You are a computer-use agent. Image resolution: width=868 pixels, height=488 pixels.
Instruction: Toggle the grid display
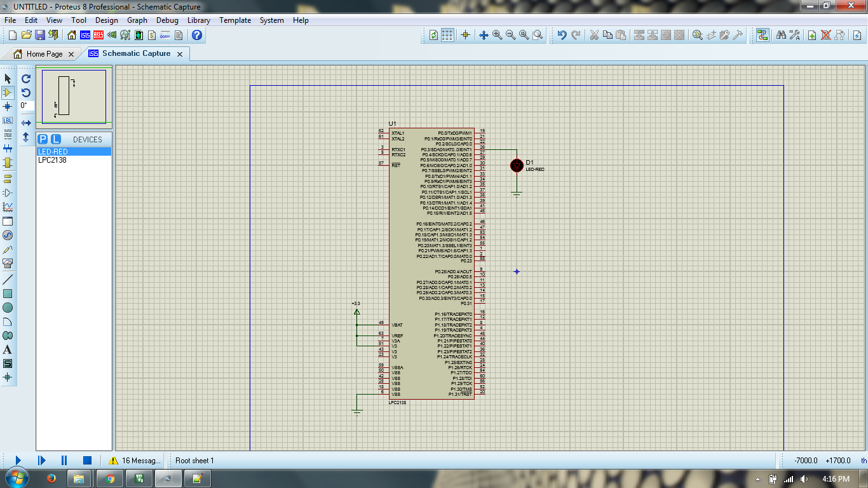click(x=447, y=35)
